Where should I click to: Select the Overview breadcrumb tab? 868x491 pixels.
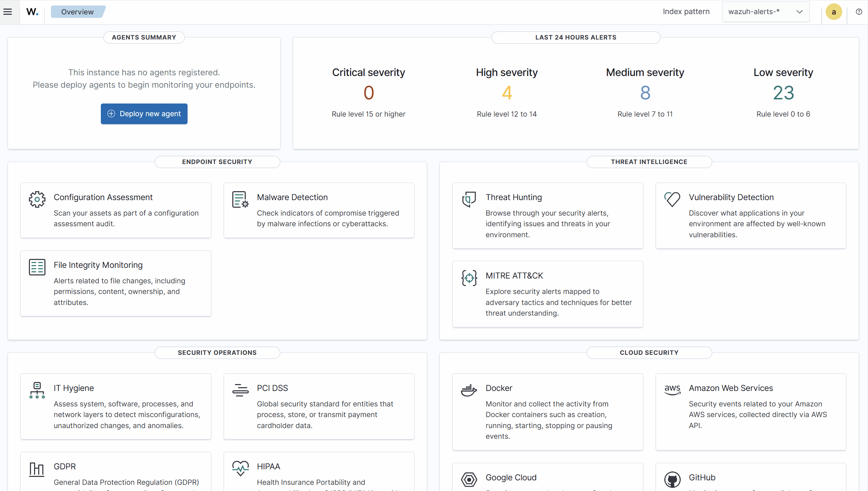coord(77,11)
